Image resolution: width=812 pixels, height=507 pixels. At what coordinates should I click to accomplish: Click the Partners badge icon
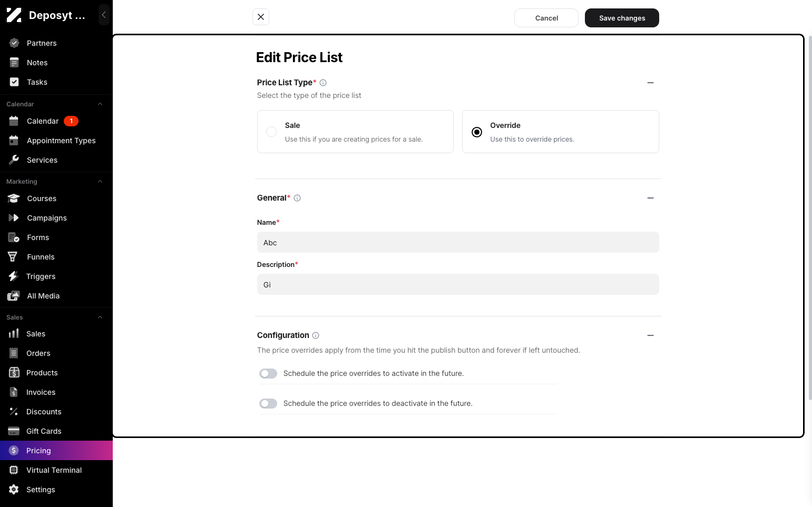tap(14, 43)
